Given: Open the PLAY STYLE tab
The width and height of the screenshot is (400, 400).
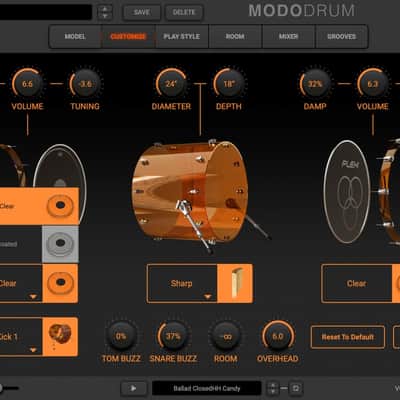Looking at the screenshot, I should pos(182,37).
